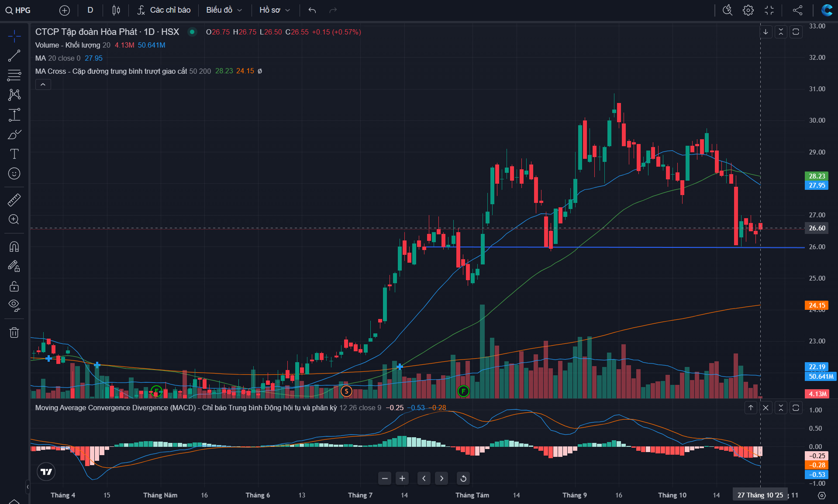
Task: Toggle visibility of all drawings
Action: coord(14,305)
